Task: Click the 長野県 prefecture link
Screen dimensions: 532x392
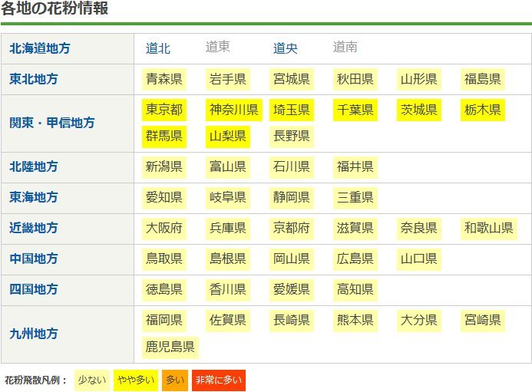Action: [292, 137]
